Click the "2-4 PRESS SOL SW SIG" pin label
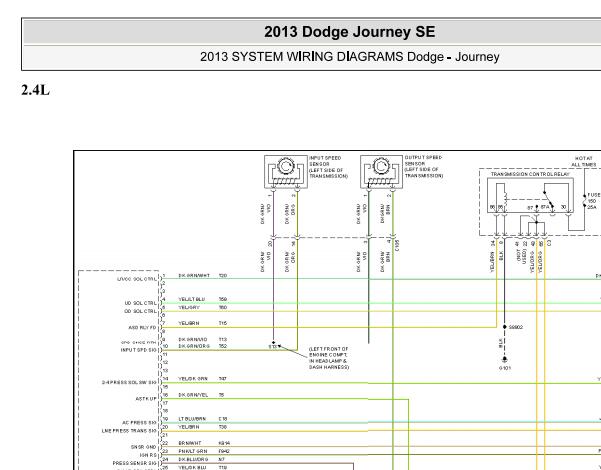601x470 pixels. (x=130, y=383)
